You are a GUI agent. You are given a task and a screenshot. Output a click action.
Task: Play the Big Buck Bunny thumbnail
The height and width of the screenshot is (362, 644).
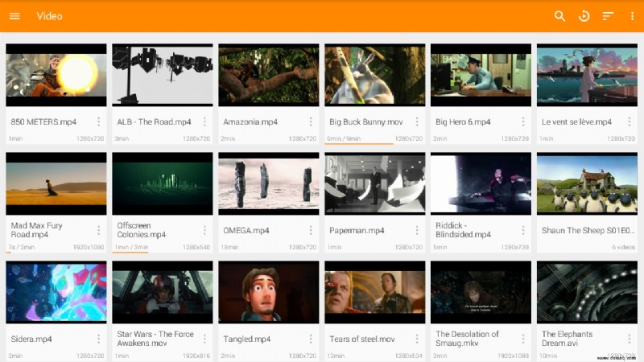(x=375, y=75)
